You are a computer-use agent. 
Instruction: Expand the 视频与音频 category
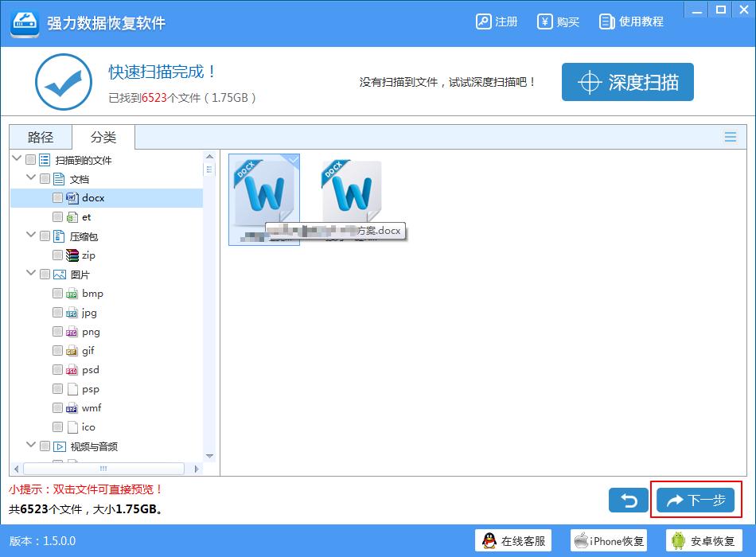pyautogui.click(x=31, y=446)
